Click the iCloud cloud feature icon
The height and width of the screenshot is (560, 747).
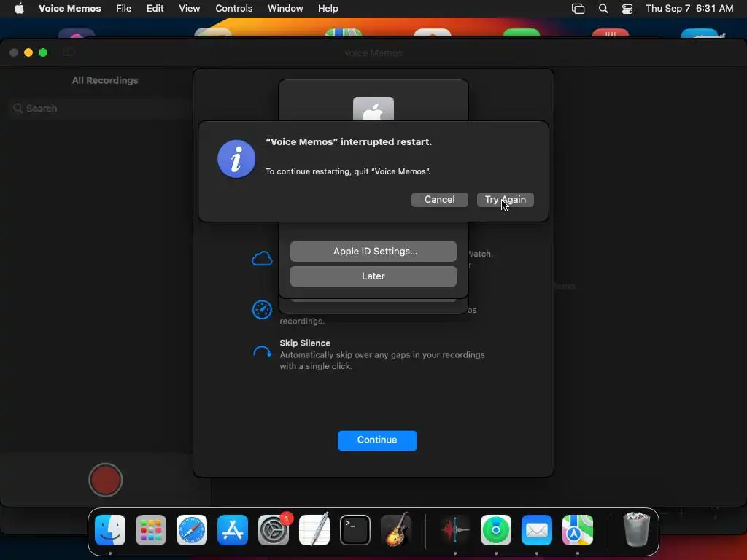point(262,259)
